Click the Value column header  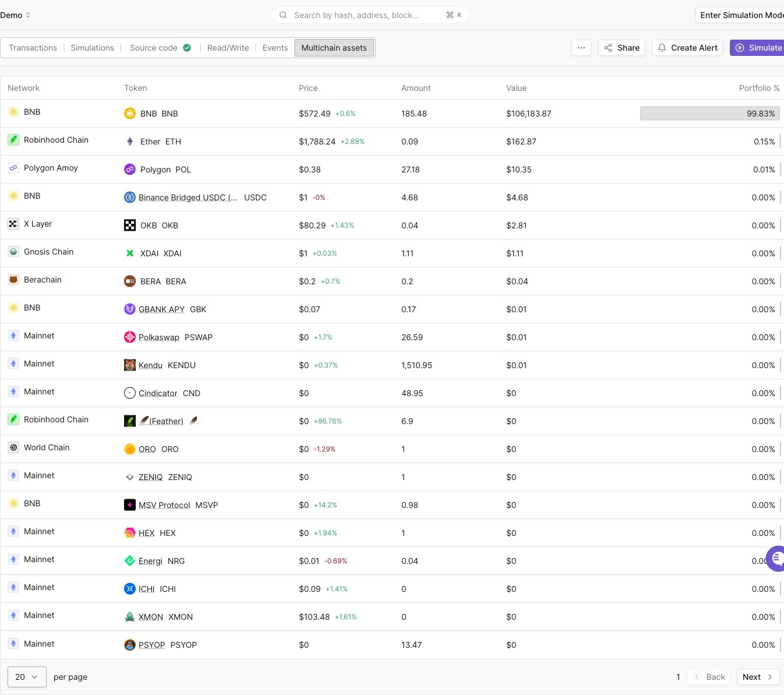pyautogui.click(x=516, y=88)
